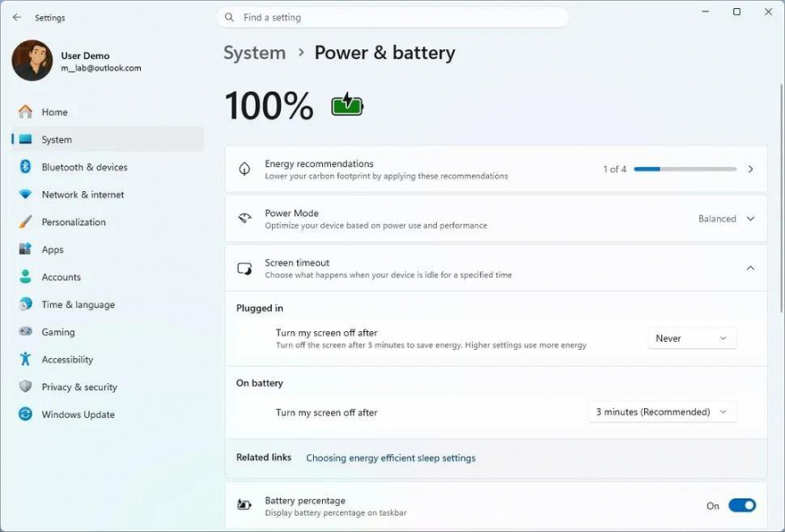
Task: Click the Time & language globe icon
Action: (25, 304)
